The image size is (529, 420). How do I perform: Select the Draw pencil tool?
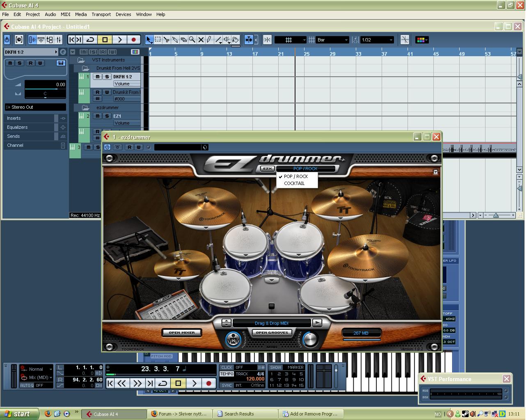point(209,40)
